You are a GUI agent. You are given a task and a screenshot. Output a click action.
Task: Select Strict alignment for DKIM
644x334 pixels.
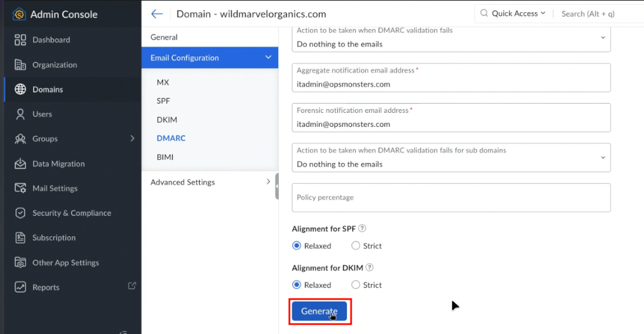click(356, 285)
